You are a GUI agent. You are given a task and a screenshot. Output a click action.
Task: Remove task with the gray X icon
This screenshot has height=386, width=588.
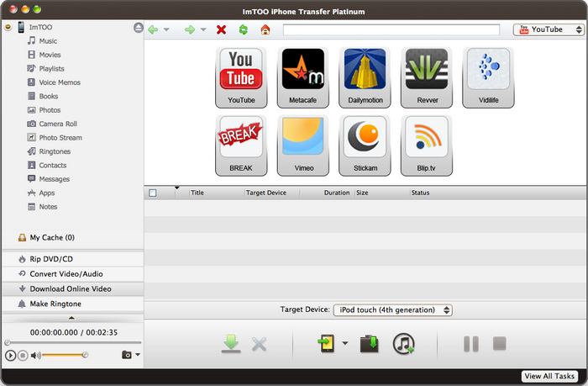coord(259,344)
